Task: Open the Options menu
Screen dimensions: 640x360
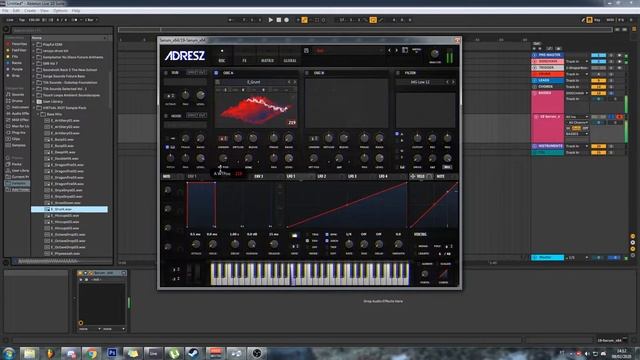Action: tap(60, 11)
